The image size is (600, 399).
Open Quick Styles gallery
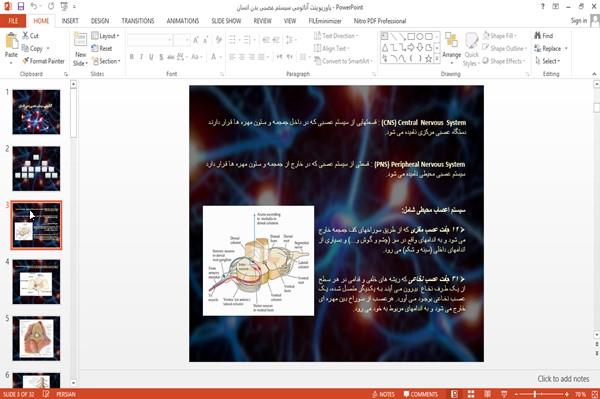471,50
